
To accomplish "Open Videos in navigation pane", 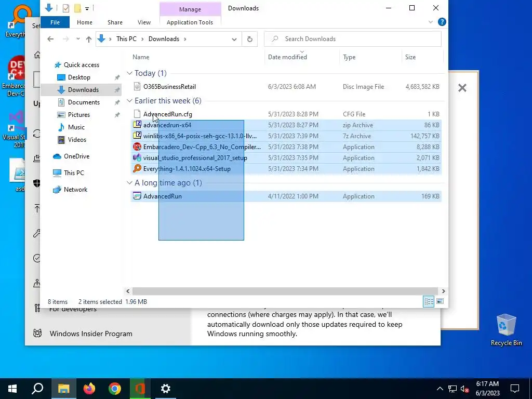I will (77, 140).
